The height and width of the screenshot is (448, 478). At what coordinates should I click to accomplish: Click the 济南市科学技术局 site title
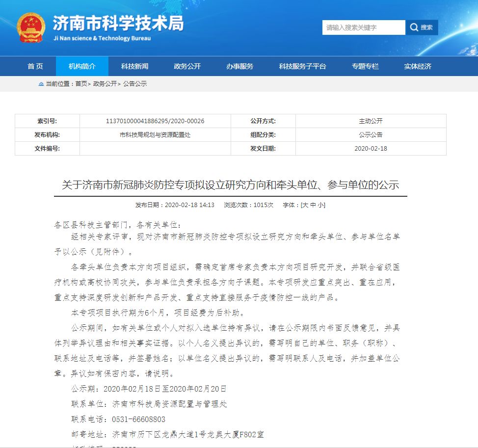pos(118,24)
